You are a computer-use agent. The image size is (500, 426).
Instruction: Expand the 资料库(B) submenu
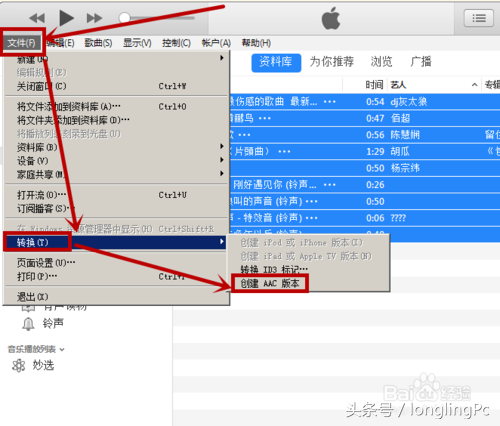pyautogui.click(x=116, y=147)
